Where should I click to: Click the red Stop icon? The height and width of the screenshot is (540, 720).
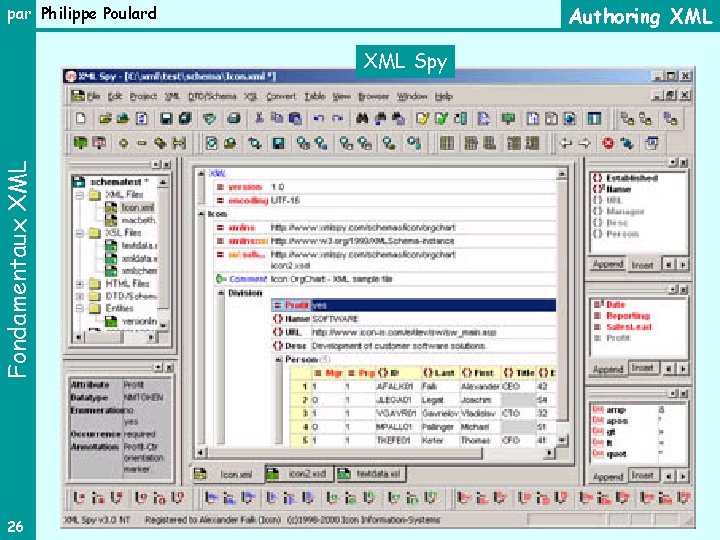608,143
